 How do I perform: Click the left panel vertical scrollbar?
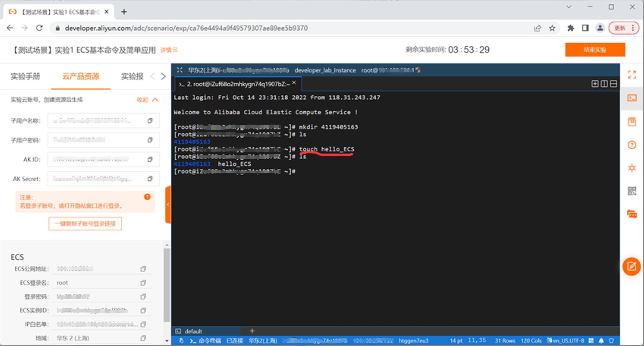[x=167, y=285]
